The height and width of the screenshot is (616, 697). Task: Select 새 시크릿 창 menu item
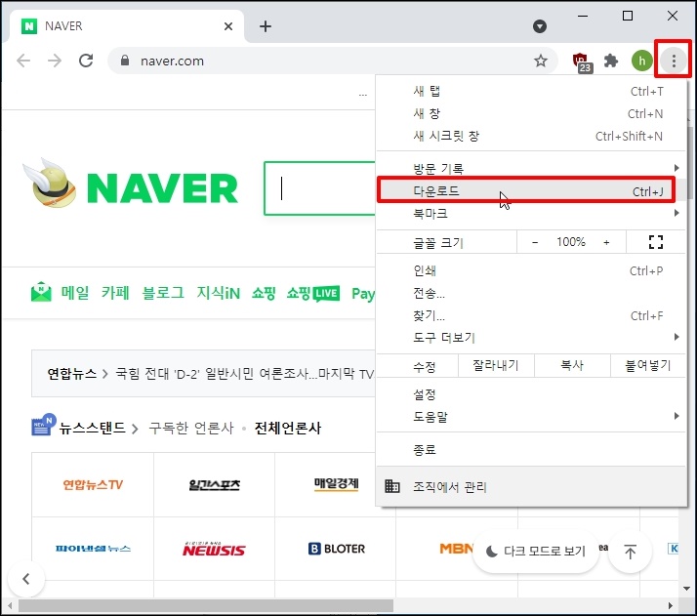click(x=531, y=136)
